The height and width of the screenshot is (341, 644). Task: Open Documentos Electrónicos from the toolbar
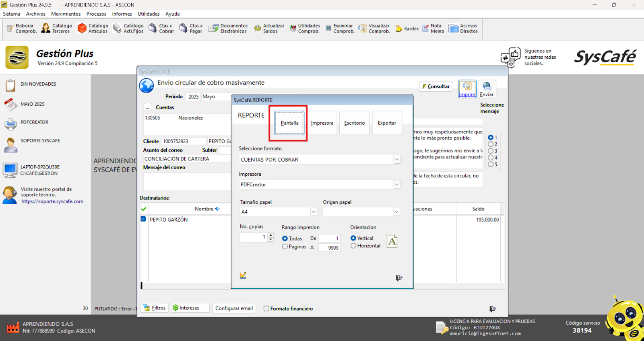pyautogui.click(x=228, y=29)
